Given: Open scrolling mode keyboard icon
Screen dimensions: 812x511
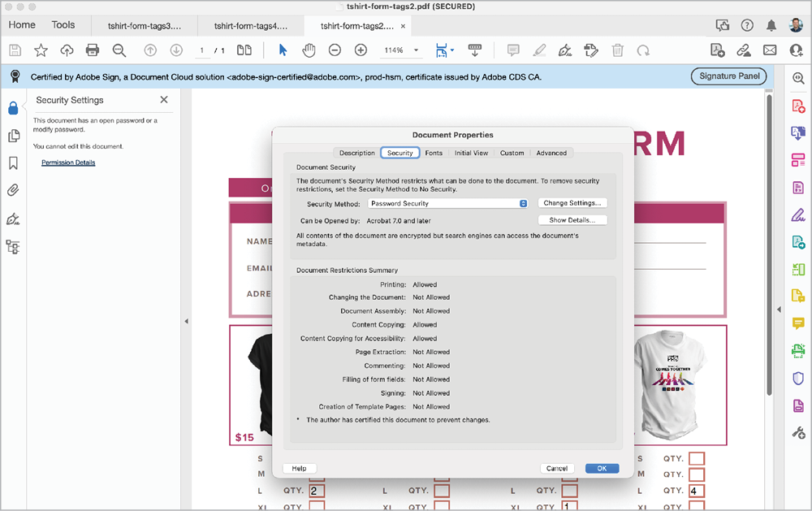Looking at the screenshot, I should click(x=475, y=50).
